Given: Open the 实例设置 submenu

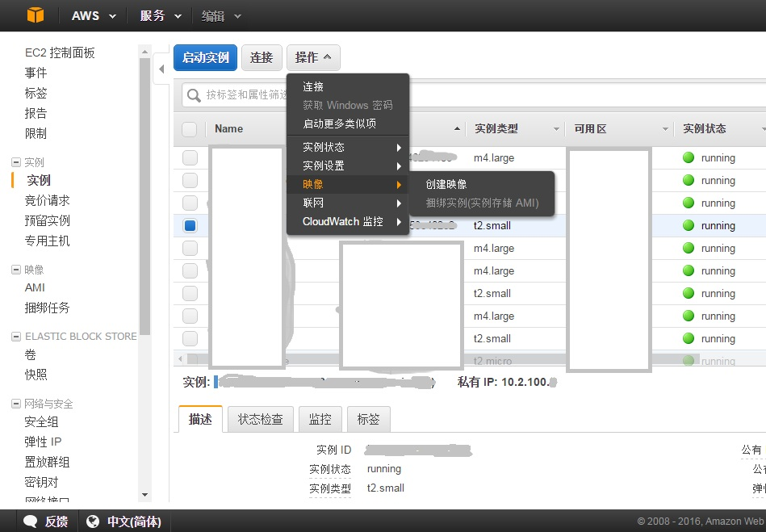Looking at the screenshot, I should [x=347, y=165].
